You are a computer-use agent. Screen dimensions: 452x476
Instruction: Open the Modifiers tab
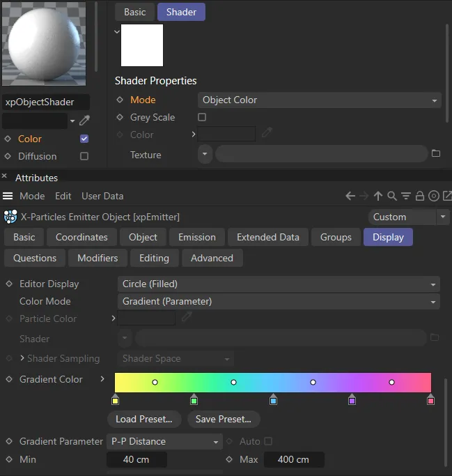pyautogui.click(x=98, y=258)
